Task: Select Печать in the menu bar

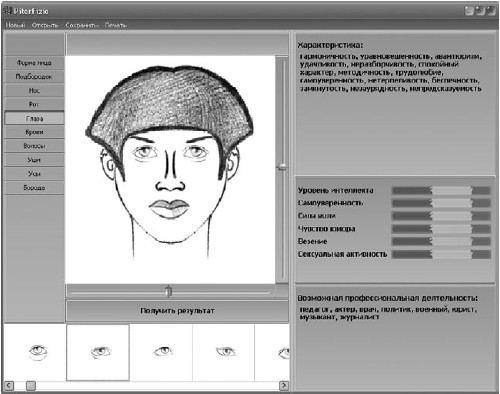Action: pyautogui.click(x=116, y=25)
